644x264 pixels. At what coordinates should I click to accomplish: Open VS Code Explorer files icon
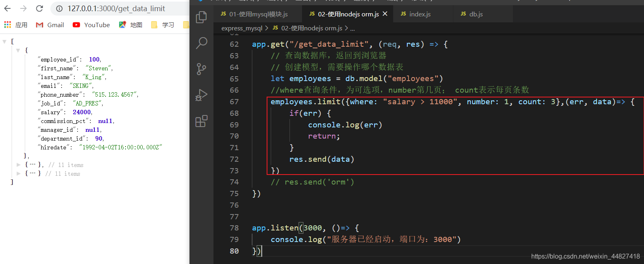201,17
